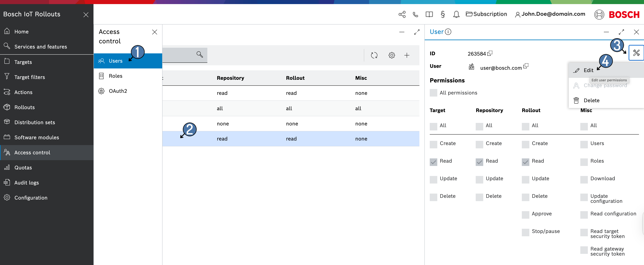
Task: Toggle Target All checkbox
Action: click(x=433, y=126)
